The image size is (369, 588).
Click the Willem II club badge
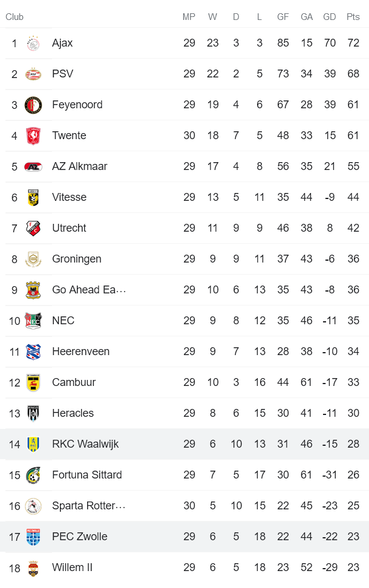pos(33,568)
